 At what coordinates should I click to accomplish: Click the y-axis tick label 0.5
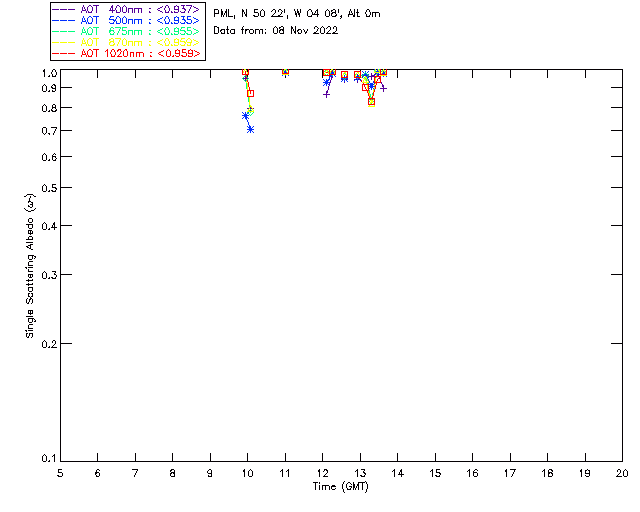pos(49,188)
